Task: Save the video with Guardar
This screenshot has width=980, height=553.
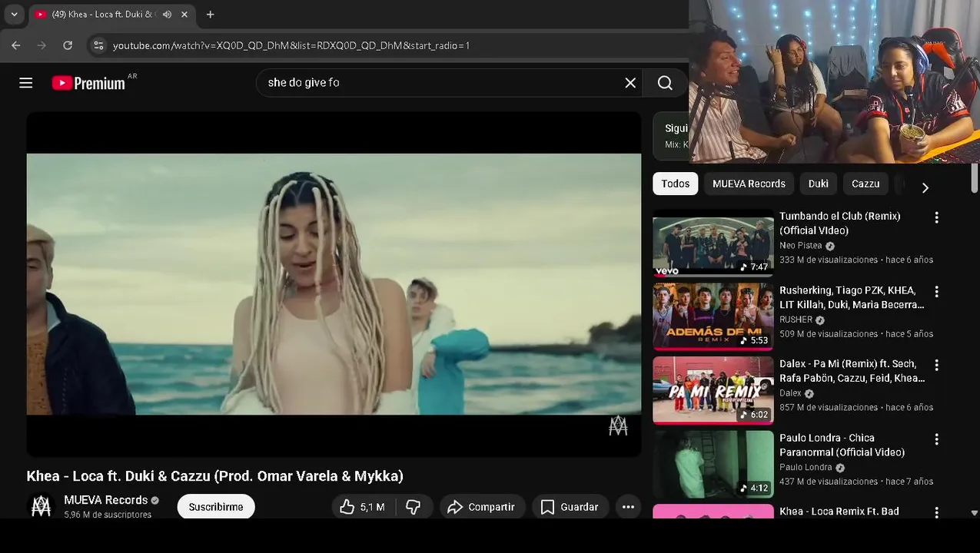Action: tap(570, 507)
